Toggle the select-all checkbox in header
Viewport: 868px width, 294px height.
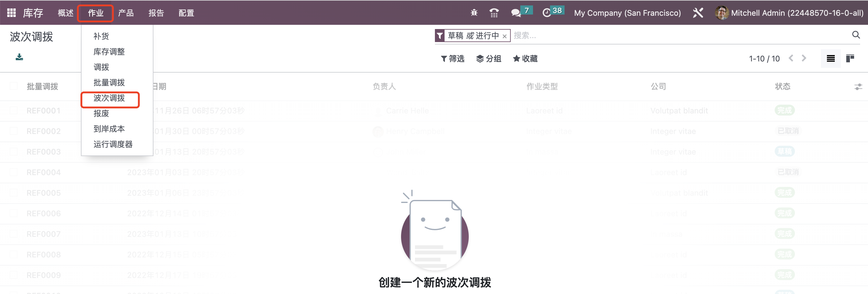click(x=14, y=87)
